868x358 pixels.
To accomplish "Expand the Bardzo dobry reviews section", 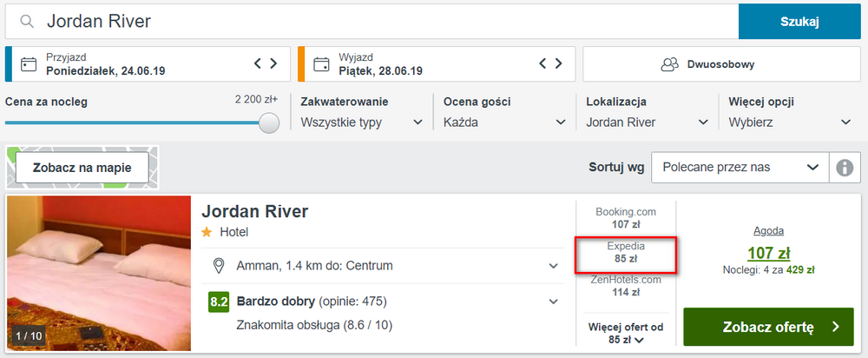I will tap(553, 302).
